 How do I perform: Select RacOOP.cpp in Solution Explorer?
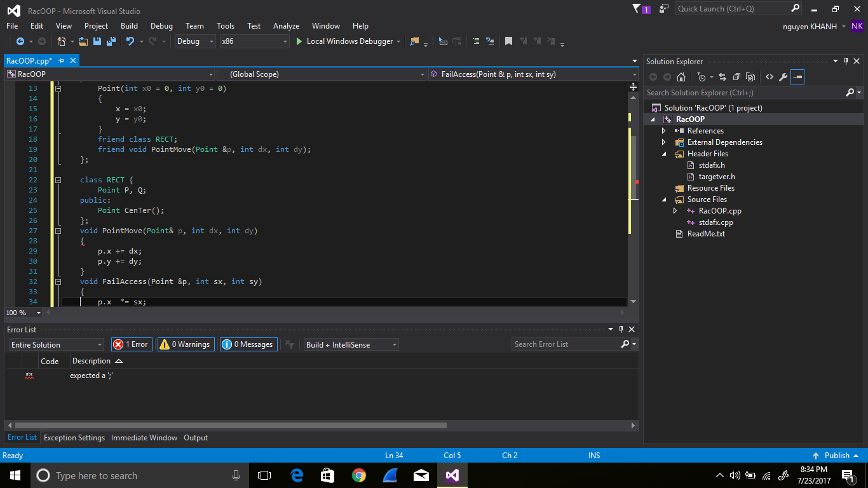[x=719, y=211]
